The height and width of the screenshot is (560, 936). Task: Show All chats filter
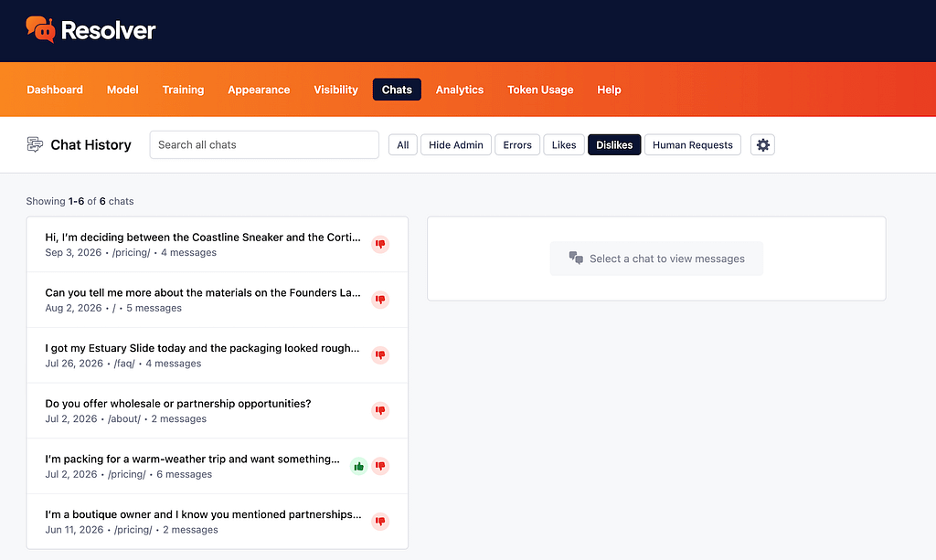[403, 145]
